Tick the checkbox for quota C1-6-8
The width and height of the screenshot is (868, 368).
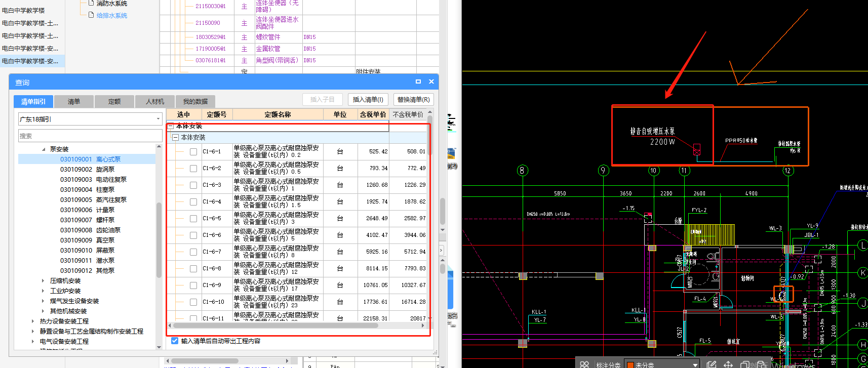(193, 269)
